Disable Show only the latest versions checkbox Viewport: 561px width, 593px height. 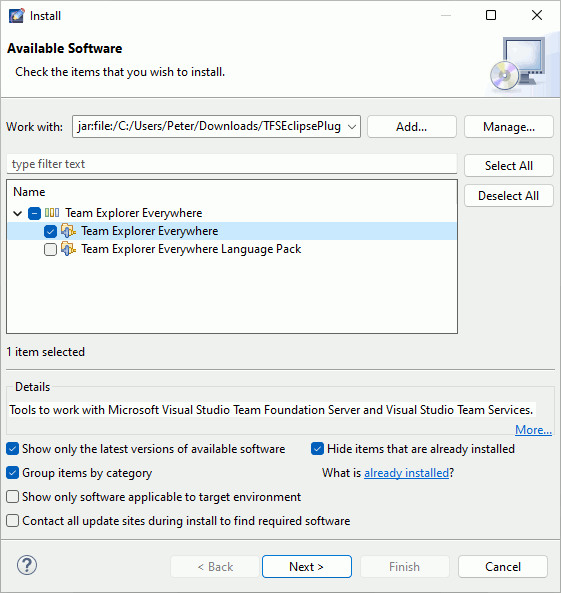[x=12, y=449]
